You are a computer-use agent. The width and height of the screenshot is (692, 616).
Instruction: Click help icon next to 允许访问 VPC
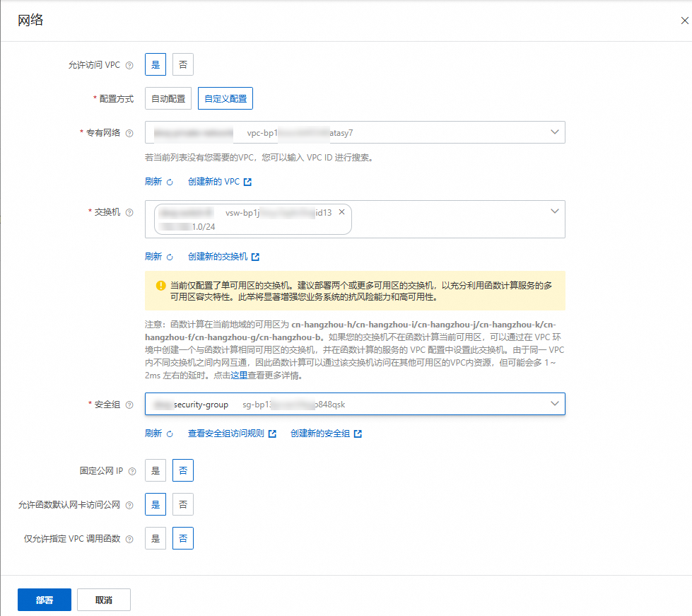[x=129, y=65]
